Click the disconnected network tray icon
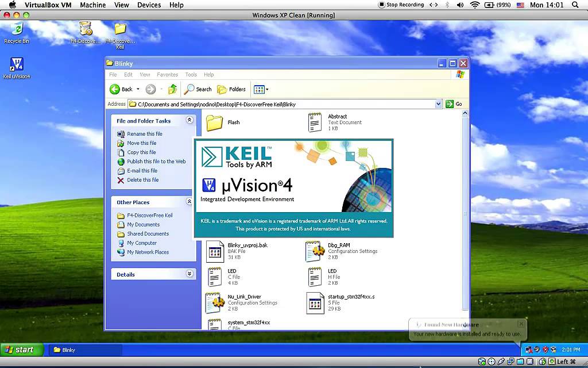588x368 pixels. [529, 350]
